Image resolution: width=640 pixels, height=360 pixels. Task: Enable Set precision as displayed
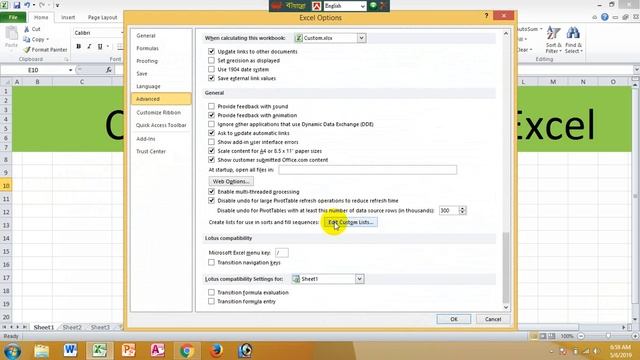[x=211, y=60]
